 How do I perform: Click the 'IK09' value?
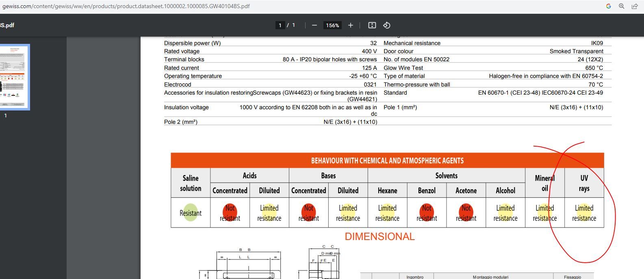(597, 43)
